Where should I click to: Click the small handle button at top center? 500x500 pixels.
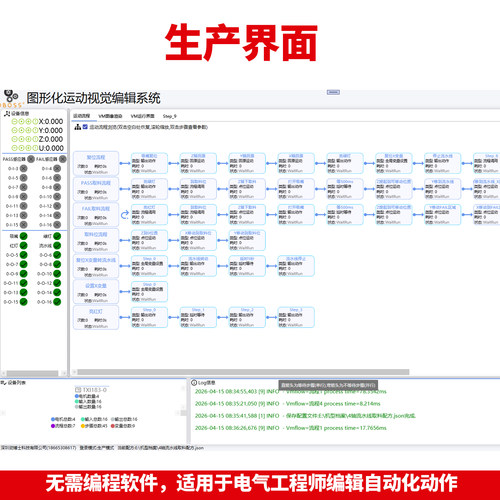pyautogui.click(x=333, y=92)
